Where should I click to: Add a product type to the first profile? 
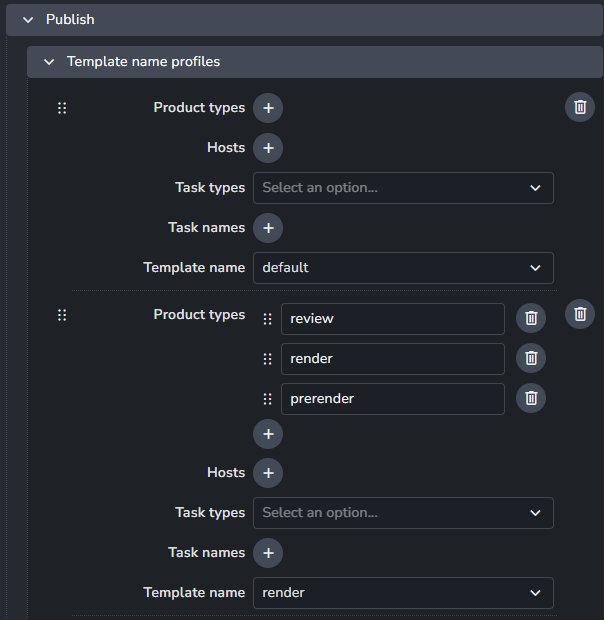tap(267, 108)
